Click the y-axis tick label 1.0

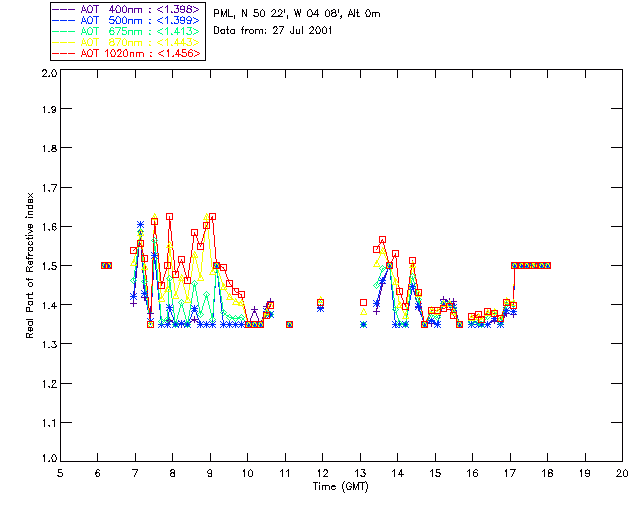[49, 459]
